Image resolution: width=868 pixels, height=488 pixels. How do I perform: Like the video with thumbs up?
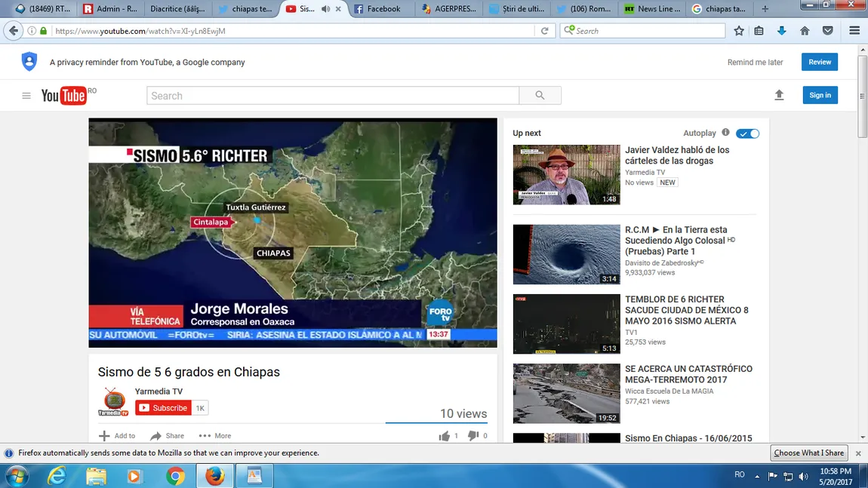tap(445, 436)
